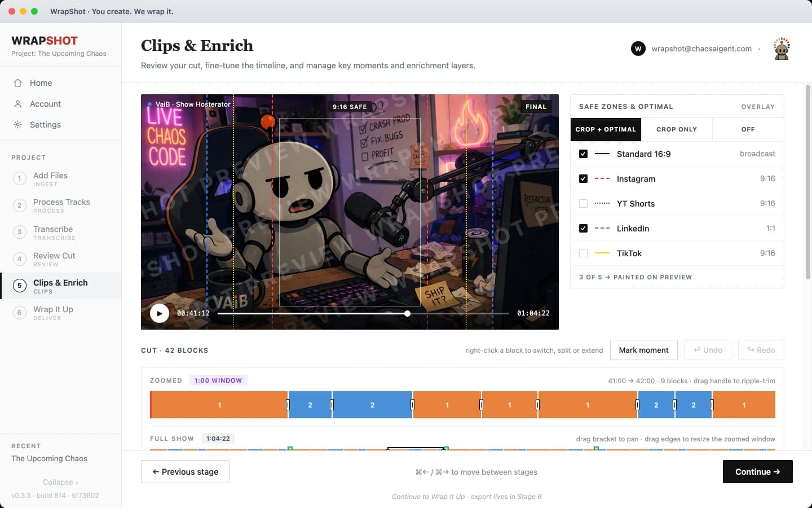Viewport: 812px width, 508px height.
Task: Click the FINAL badge on preview
Action: click(x=536, y=107)
